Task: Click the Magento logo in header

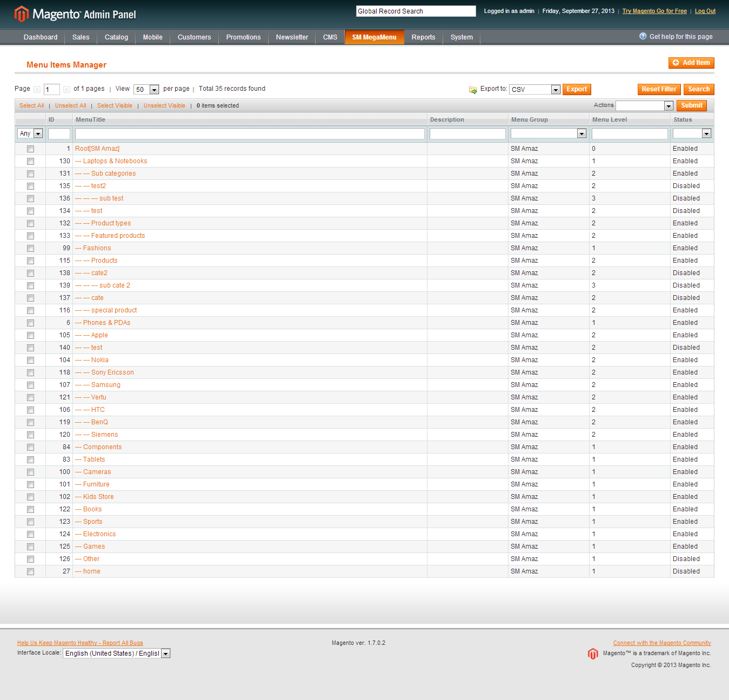Action: point(75,14)
